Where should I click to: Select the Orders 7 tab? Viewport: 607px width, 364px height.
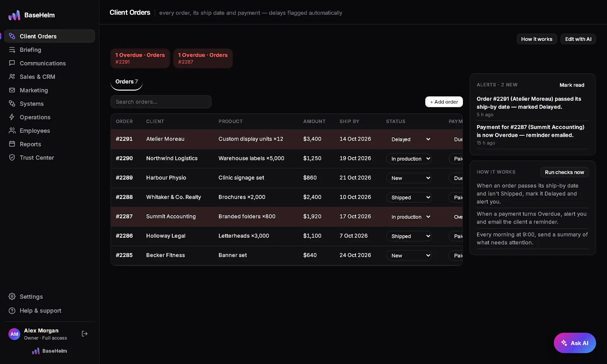click(127, 82)
